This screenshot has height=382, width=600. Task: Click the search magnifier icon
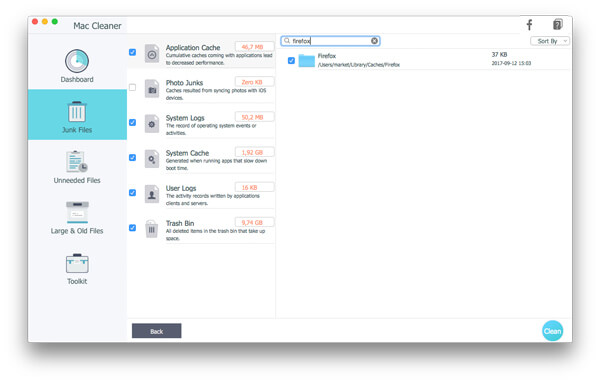click(287, 41)
